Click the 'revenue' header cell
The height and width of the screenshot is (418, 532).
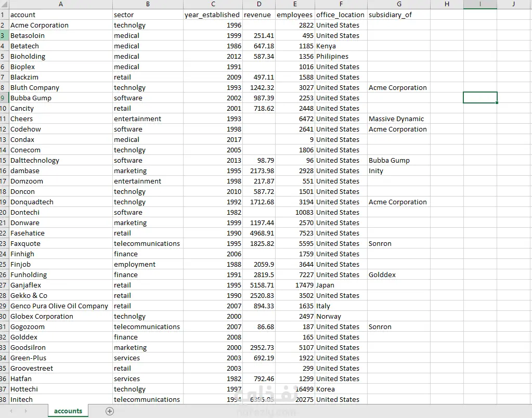(x=259, y=15)
